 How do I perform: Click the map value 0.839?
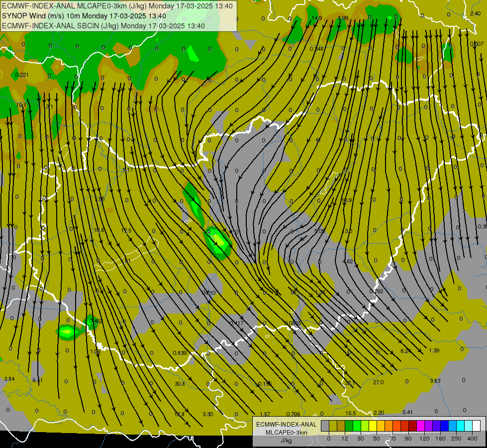point(180,353)
